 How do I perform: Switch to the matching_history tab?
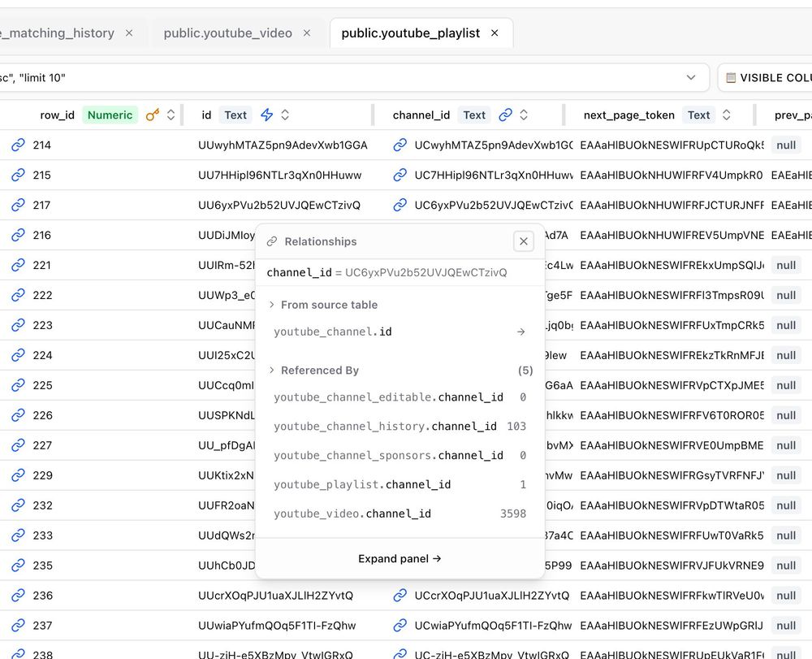pyautogui.click(x=57, y=33)
